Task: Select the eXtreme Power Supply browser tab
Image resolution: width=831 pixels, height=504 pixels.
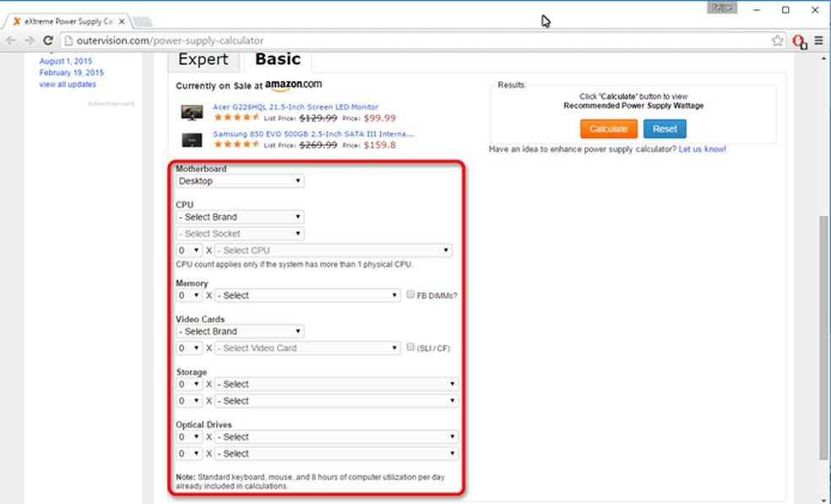Action: tap(68, 22)
